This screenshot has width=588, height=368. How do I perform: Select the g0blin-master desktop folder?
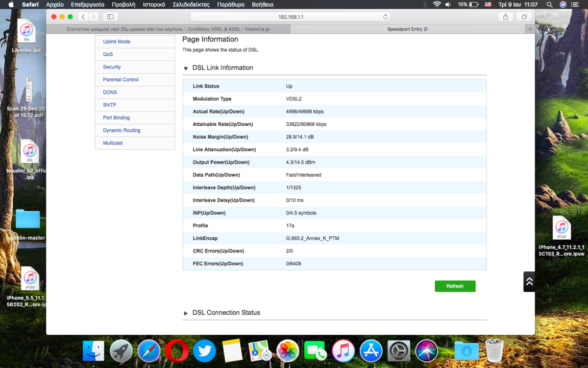tap(28, 224)
